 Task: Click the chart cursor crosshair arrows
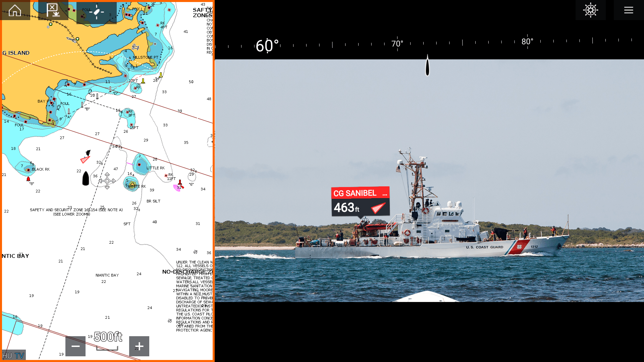[x=107, y=181]
